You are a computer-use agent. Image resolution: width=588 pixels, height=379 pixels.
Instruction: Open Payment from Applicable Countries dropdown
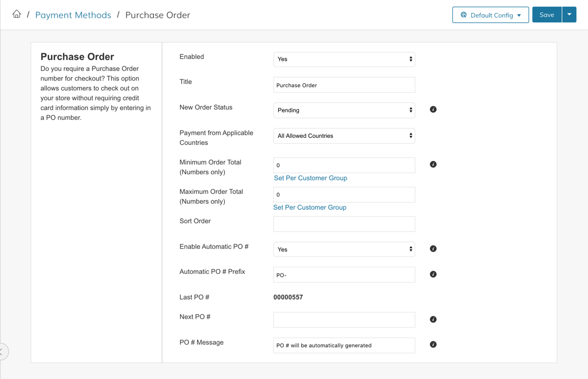[344, 136]
